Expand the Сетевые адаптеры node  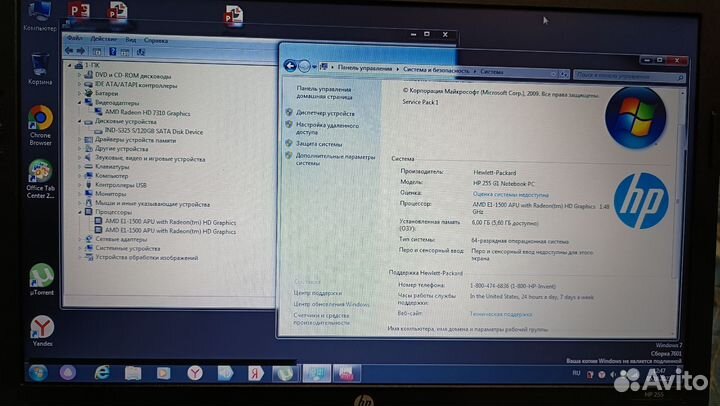(80, 239)
